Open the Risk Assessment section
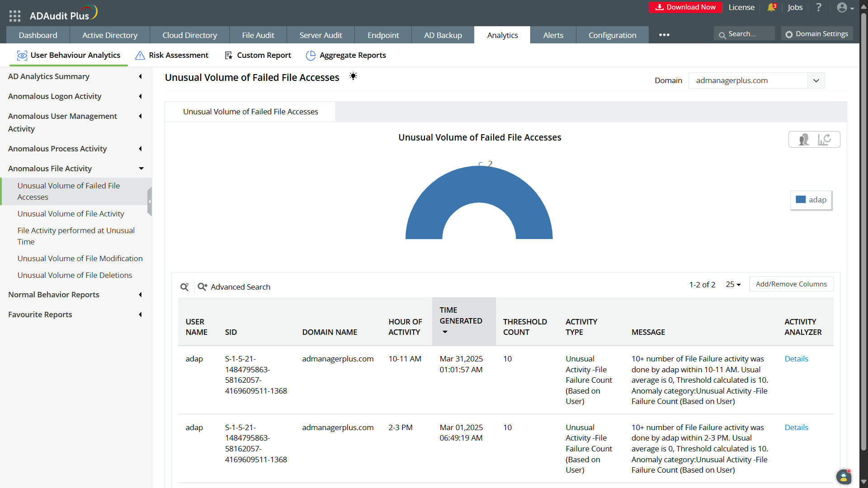Viewport: 868px width, 488px height. coord(178,55)
